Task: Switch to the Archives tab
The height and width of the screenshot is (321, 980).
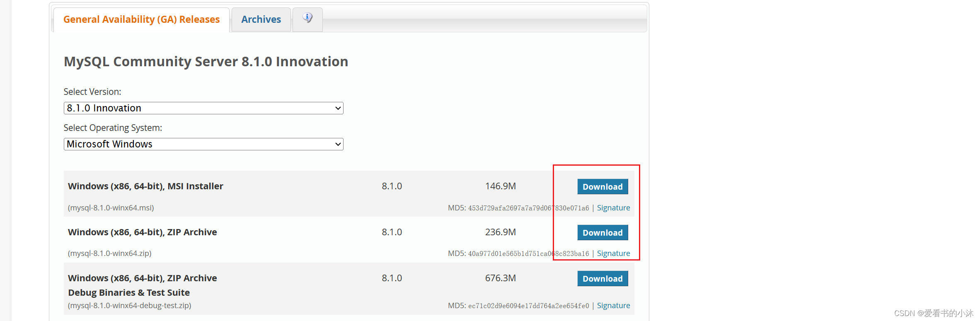Action: point(261,19)
